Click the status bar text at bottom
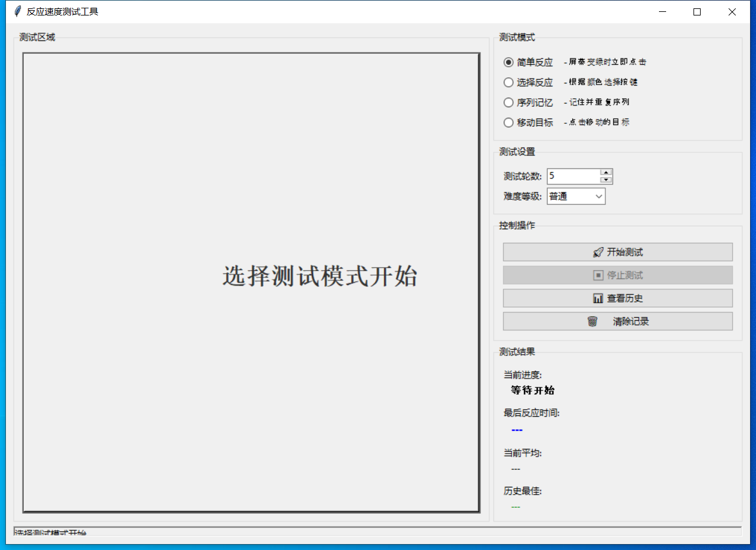Viewport: 756px width, 550px height. click(x=50, y=532)
